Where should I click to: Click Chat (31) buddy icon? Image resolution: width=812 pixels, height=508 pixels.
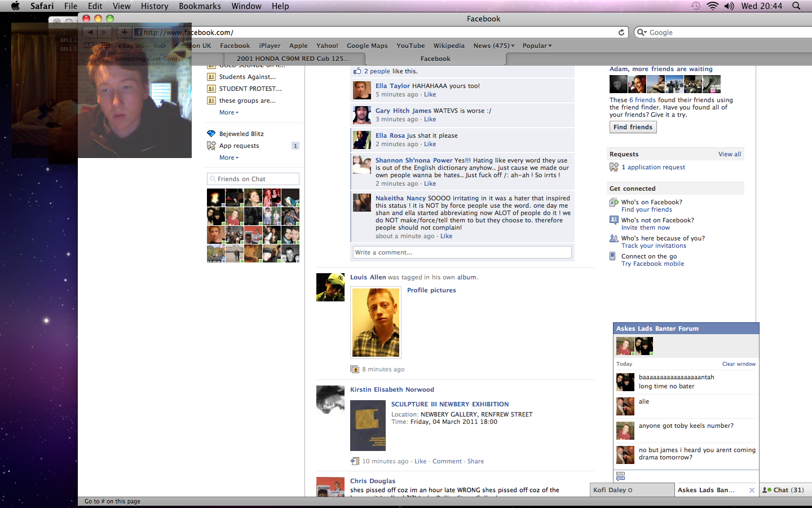(767, 490)
